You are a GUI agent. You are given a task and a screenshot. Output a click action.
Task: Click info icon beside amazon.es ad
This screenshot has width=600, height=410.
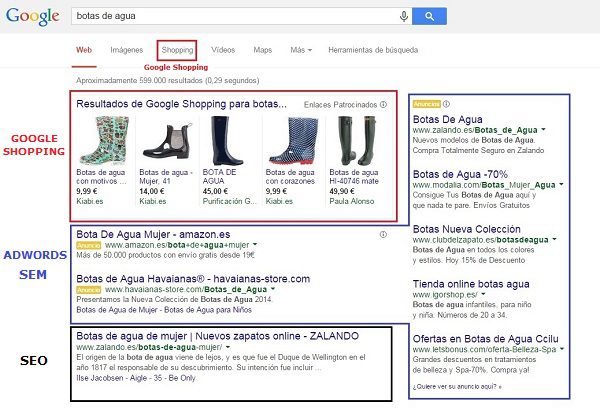pyautogui.click(x=383, y=234)
